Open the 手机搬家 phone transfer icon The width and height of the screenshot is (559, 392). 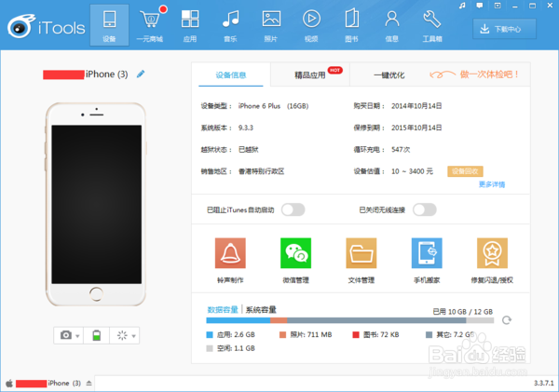427,253
